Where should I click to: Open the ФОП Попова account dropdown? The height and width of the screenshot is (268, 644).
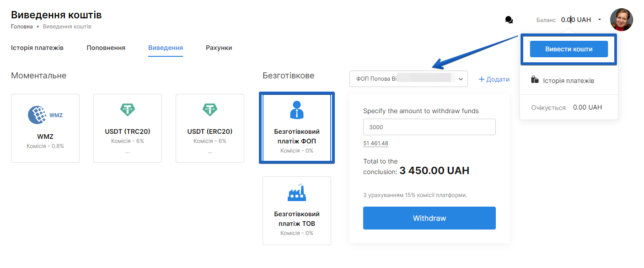click(x=408, y=79)
